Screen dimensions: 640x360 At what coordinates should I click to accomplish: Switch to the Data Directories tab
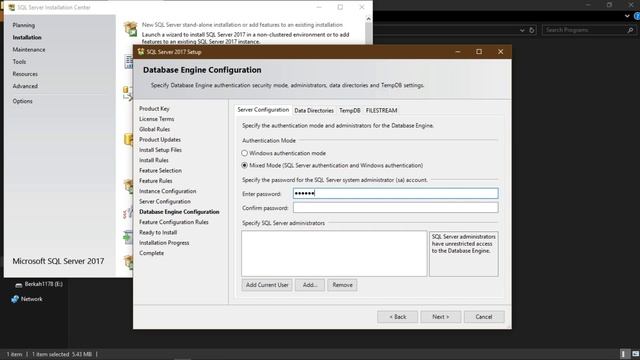(x=313, y=111)
